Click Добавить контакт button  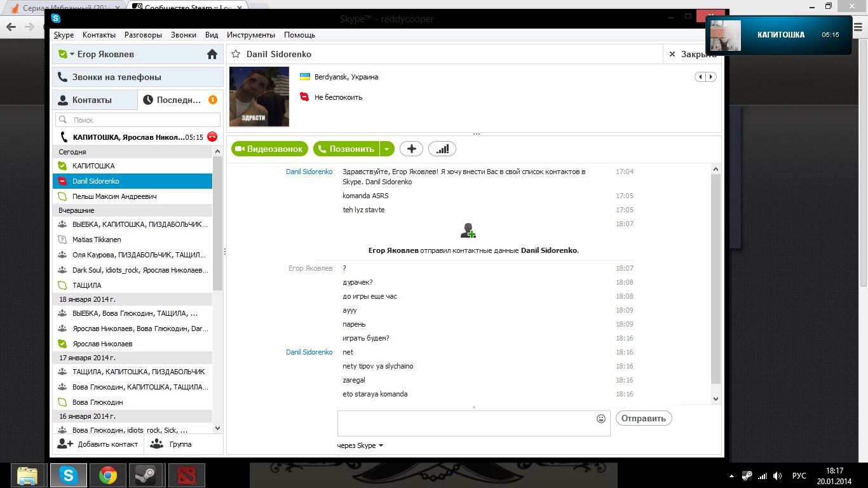click(x=98, y=444)
